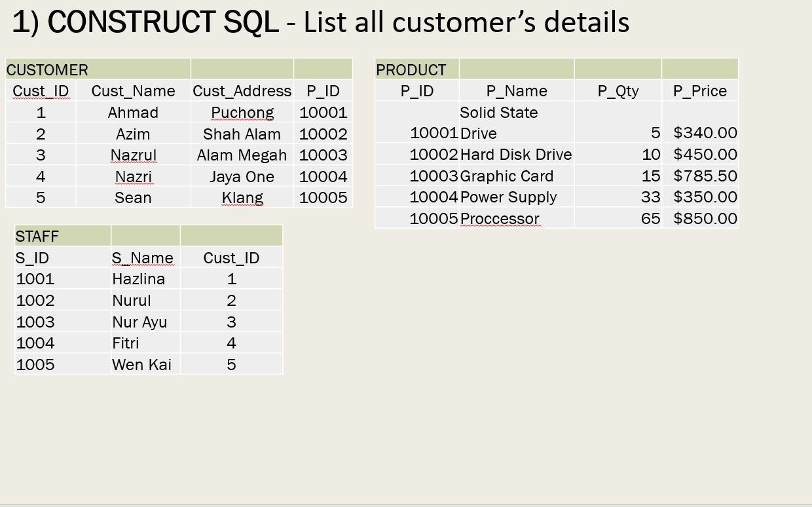The image size is (812, 507).
Task: Click the Graphic Card product name
Action: 507,176
